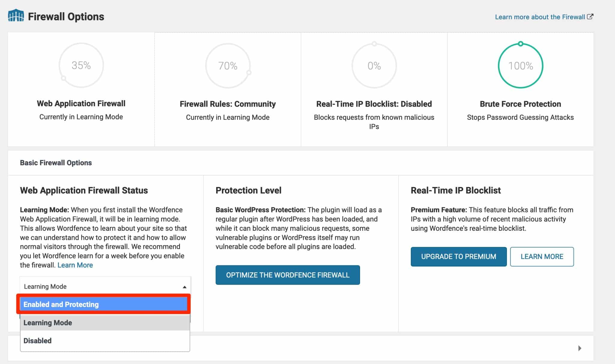
Task: Click the Stops Password Guessing Attacks text
Action: tap(520, 117)
